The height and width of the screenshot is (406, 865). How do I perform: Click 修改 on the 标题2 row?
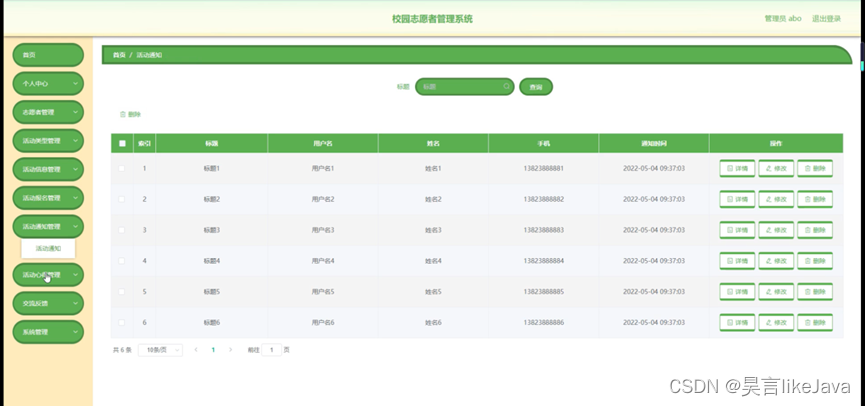point(776,199)
